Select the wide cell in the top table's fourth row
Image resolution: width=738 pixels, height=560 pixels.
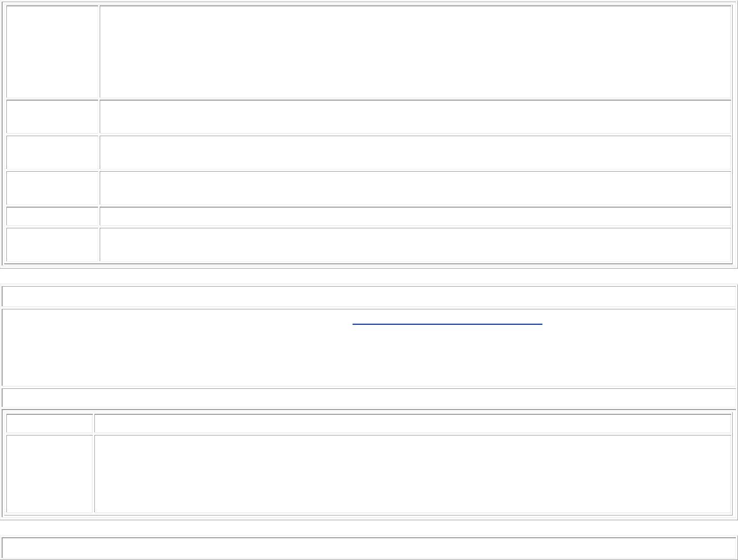tap(415, 188)
